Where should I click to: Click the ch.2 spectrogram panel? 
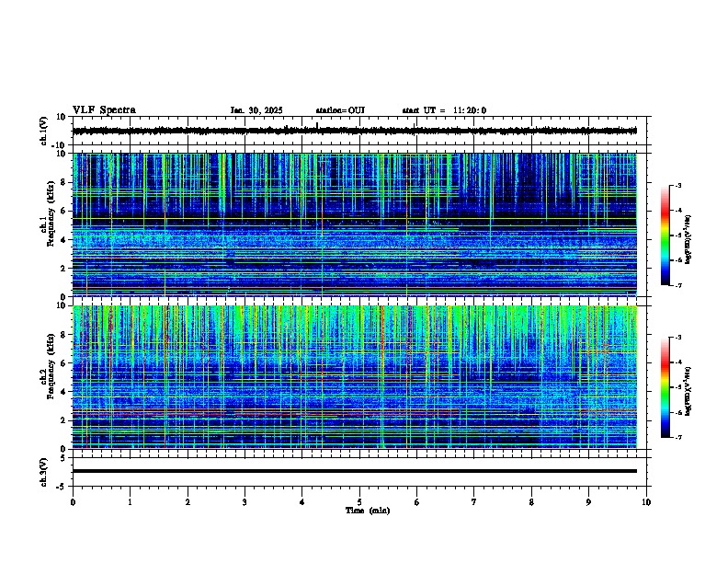coord(355,377)
